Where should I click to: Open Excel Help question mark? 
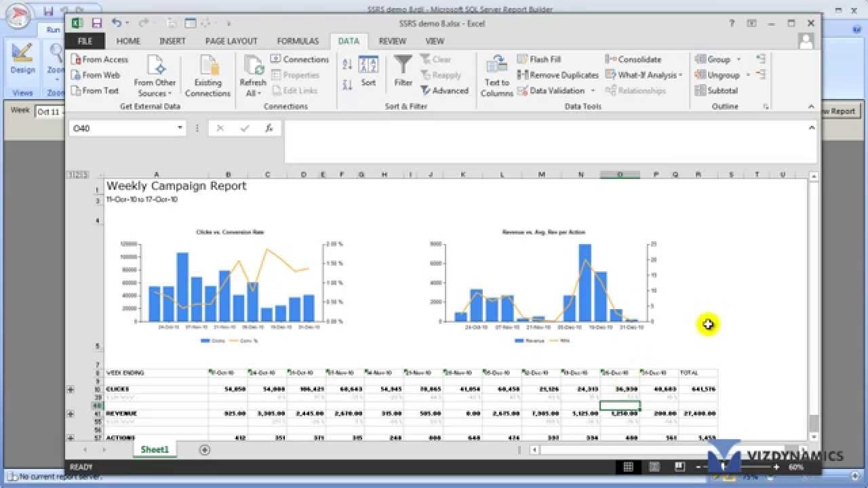click(732, 23)
